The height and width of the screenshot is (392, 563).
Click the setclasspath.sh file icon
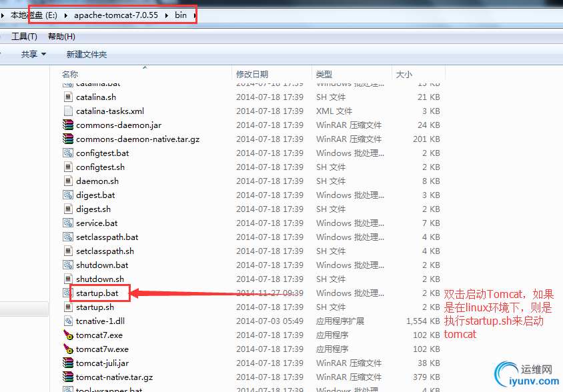tap(68, 251)
